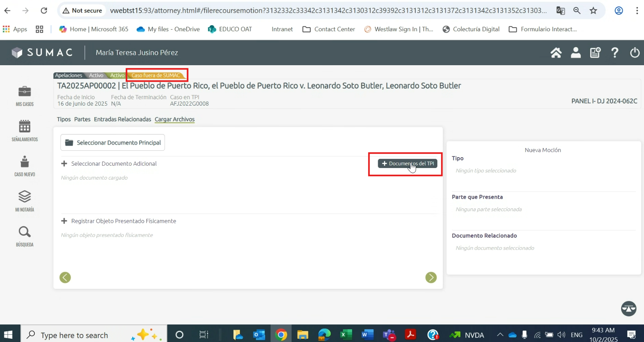
Task: Click the Caso Nuevo sidebar icon
Action: (24, 166)
